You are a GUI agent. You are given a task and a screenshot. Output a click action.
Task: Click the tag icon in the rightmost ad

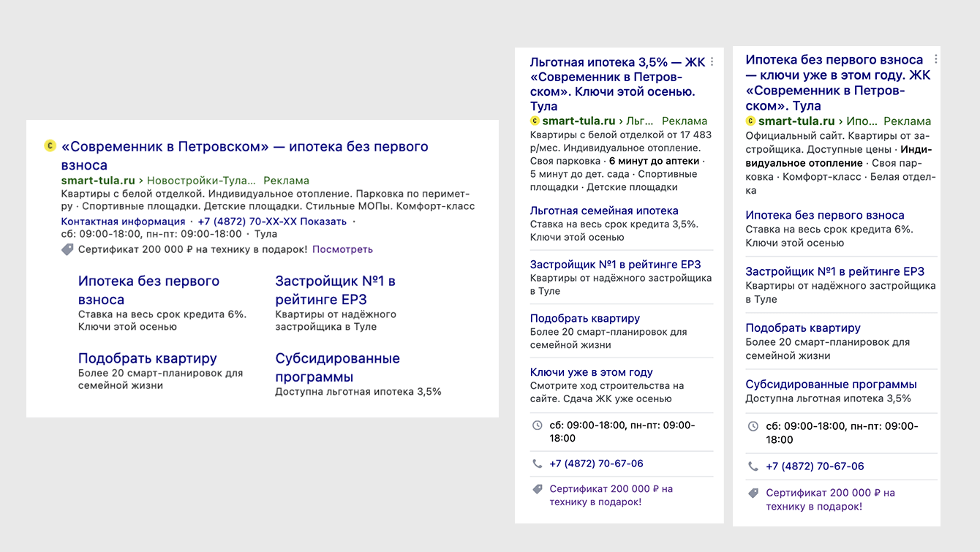(753, 494)
